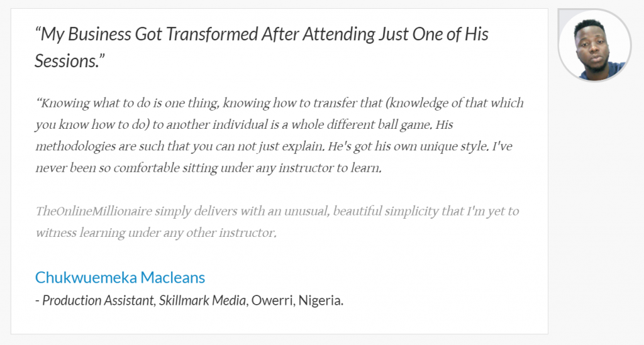Click the Owerri, Nigeria location text

297,300
